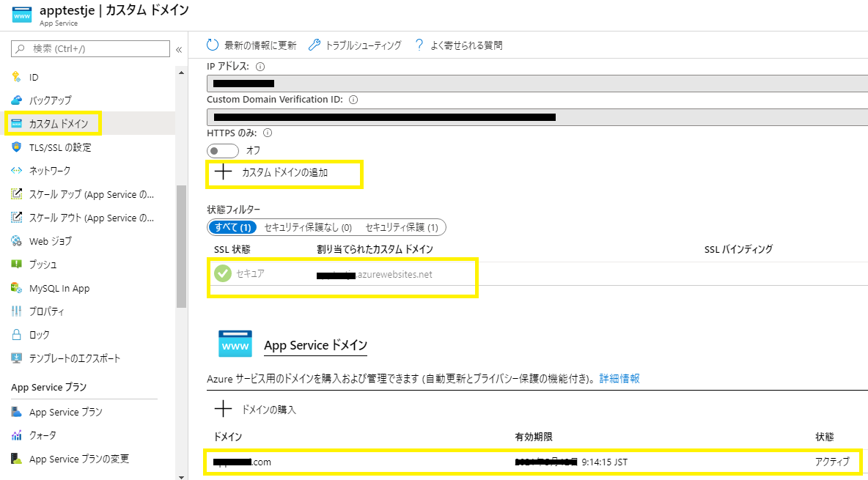Open よく寄せられる質問 button
Screen dimensions: 868x480
point(458,45)
